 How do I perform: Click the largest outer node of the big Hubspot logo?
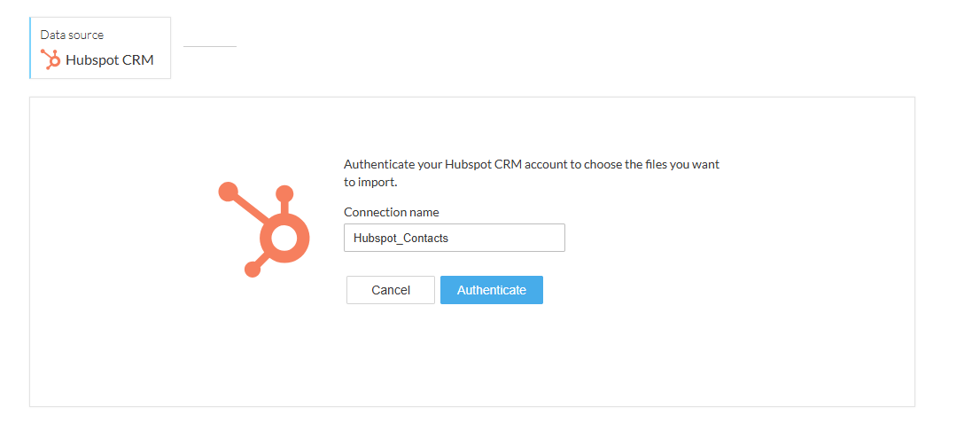[228, 192]
